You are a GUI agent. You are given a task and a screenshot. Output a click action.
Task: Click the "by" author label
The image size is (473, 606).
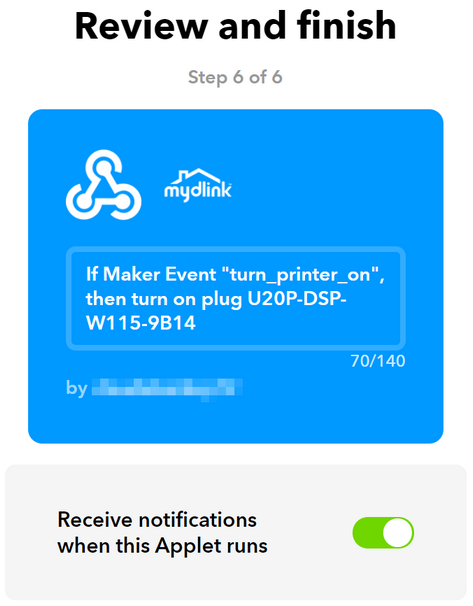[x=77, y=388]
